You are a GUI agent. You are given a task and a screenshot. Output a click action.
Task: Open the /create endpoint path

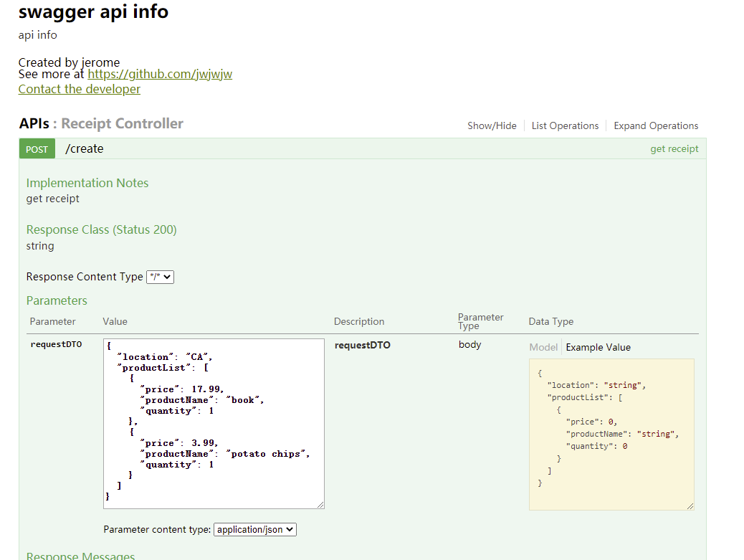[85, 148]
